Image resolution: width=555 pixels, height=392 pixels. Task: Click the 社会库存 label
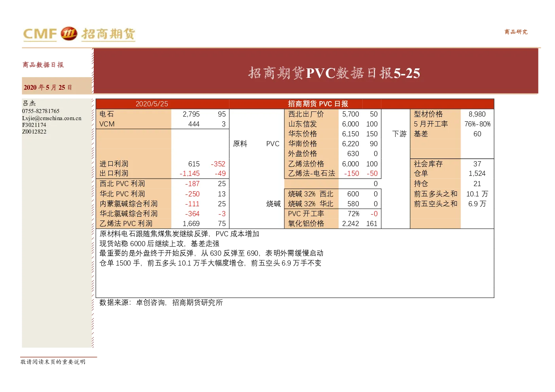coord(428,164)
